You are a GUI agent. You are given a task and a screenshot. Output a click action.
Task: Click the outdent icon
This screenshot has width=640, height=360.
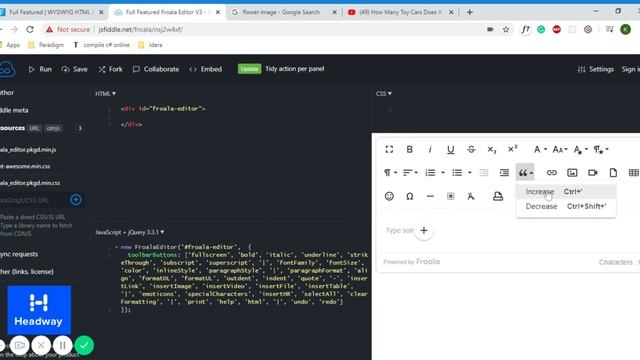click(484, 173)
